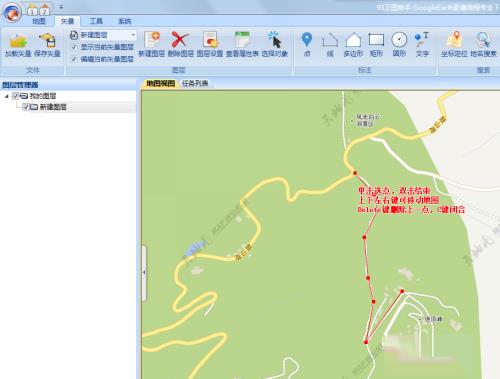Image resolution: width=500 pixels, height=379 pixels.
Task: Activate the 选择对象 select object tool
Action: [275, 45]
